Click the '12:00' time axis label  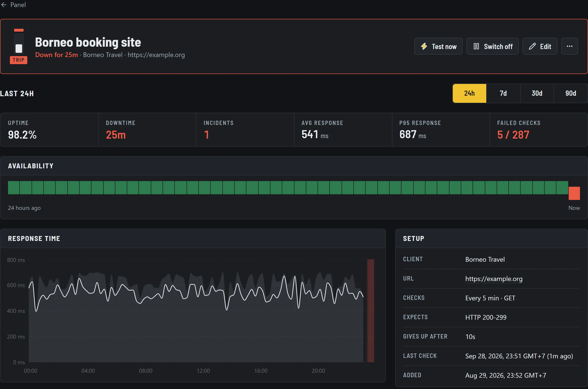(x=203, y=371)
